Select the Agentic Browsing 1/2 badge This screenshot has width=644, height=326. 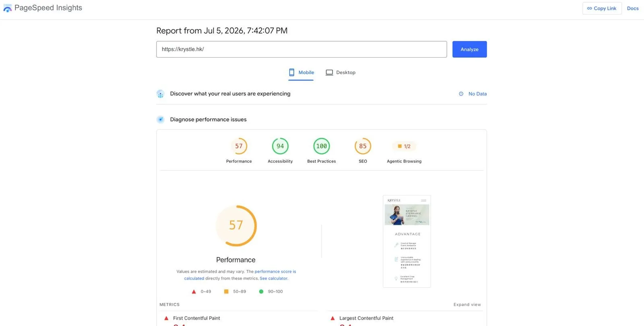[x=404, y=146]
